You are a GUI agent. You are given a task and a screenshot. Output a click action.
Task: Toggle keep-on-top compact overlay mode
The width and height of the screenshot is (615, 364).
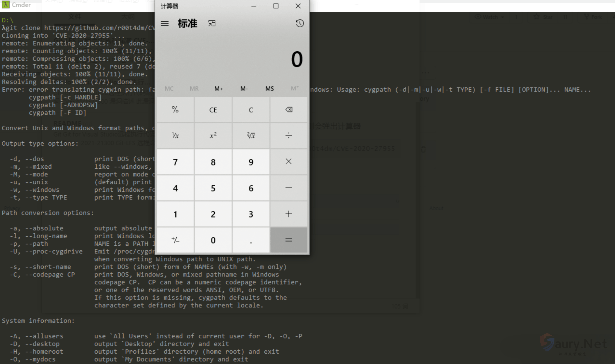click(x=212, y=24)
